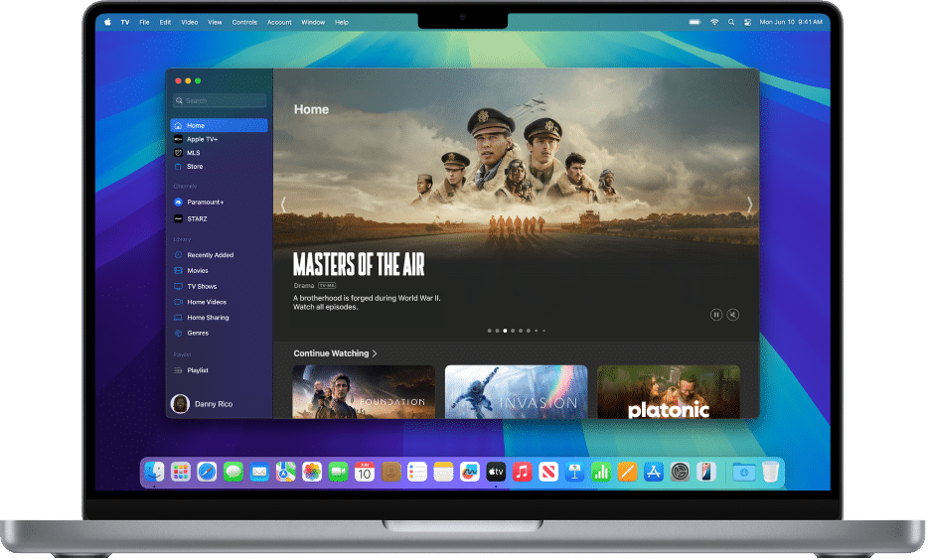The image size is (928, 560).
Task: Open Photos from the Dock
Action: click(x=312, y=472)
